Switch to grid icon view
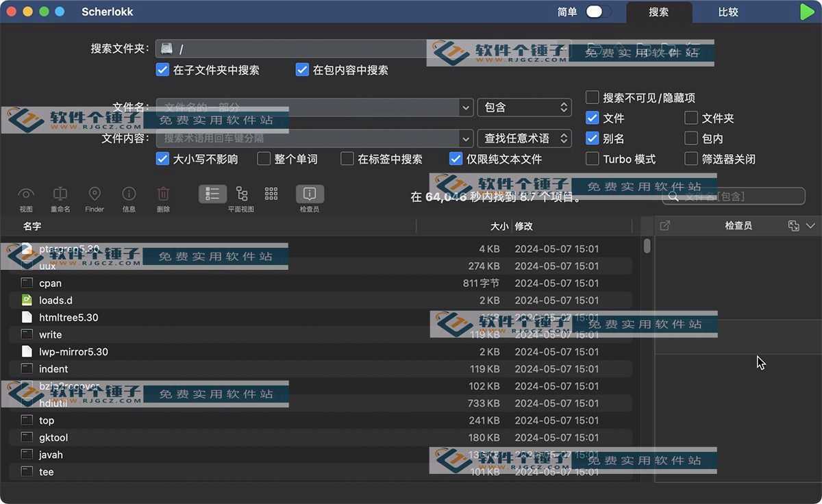The image size is (822, 504). pos(271,194)
